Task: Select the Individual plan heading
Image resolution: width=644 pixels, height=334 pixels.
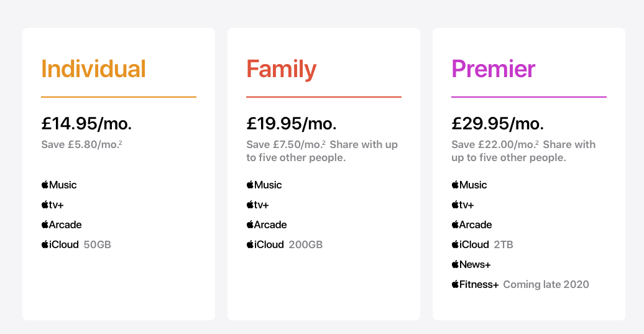Action: [x=93, y=68]
